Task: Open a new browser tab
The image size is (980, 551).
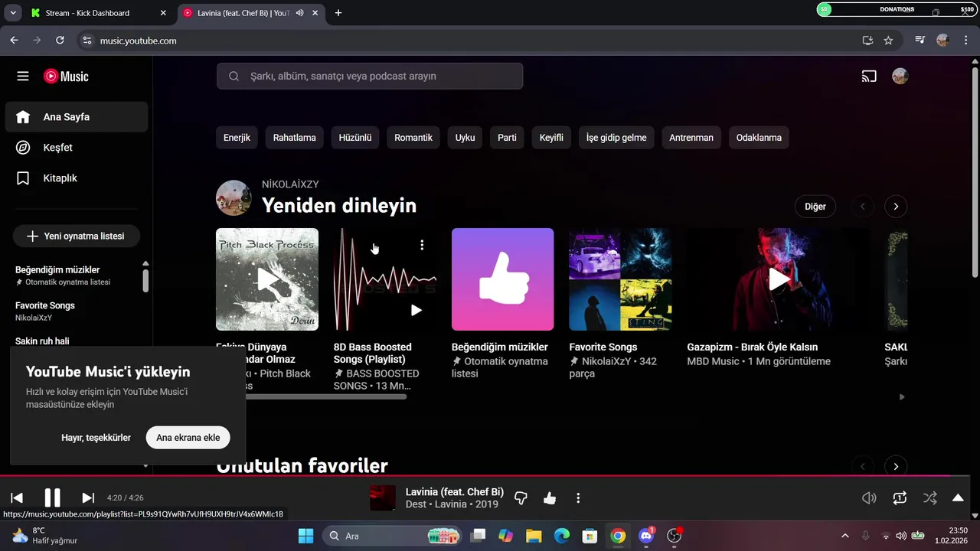Action: click(x=338, y=13)
